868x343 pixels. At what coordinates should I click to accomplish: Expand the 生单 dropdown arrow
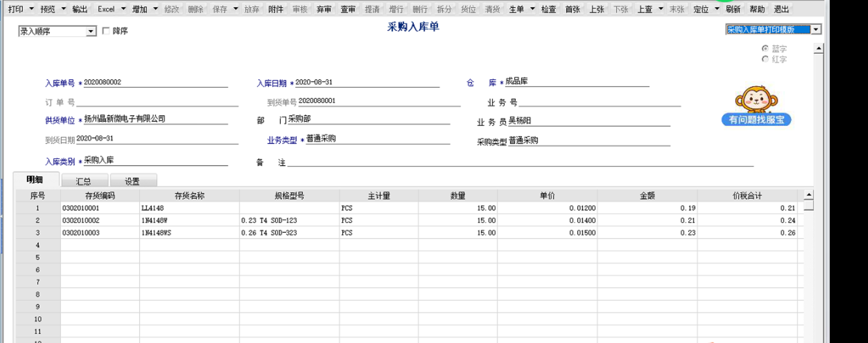click(532, 9)
